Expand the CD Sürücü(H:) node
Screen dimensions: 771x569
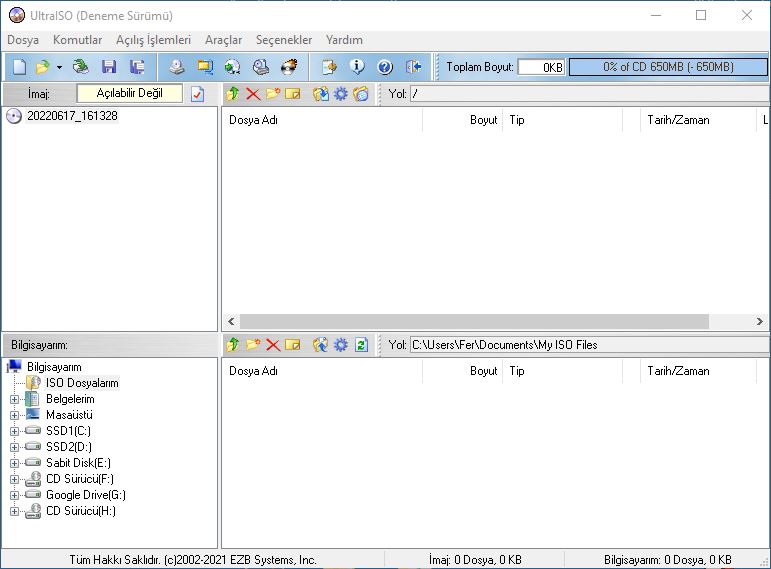pyautogui.click(x=14, y=511)
